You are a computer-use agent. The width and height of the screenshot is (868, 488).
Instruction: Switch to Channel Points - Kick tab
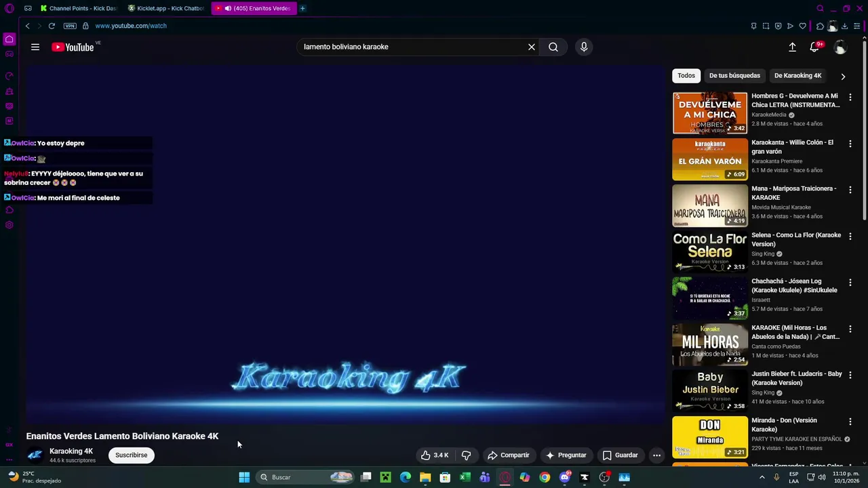click(79, 8)
